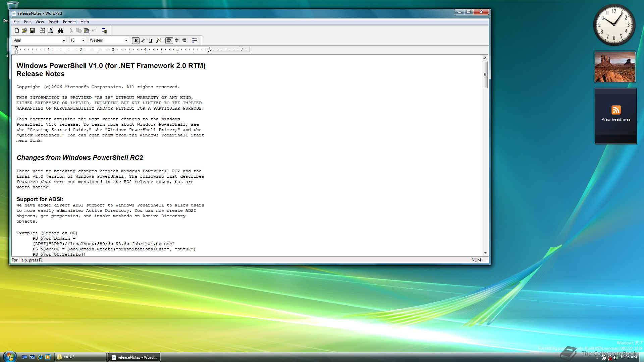Click 'For Help, press F1' status text
Image resolution: width=644 pixels, height=362 pixels.
(x=27, y=260)
